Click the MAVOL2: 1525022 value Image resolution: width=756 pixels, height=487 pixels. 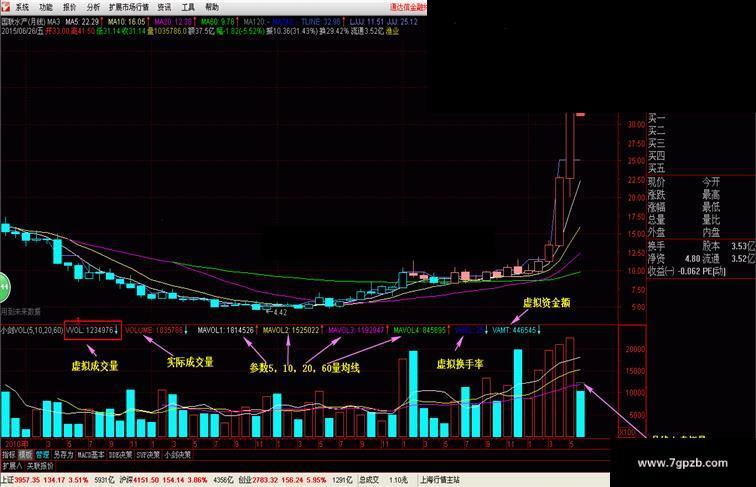[x=291, y=330]
